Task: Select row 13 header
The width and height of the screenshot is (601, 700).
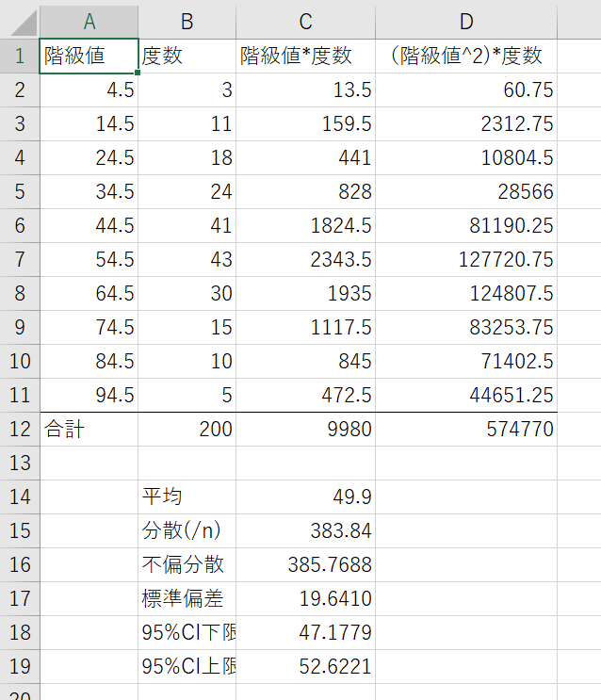Action: click(x=20, y=463)
